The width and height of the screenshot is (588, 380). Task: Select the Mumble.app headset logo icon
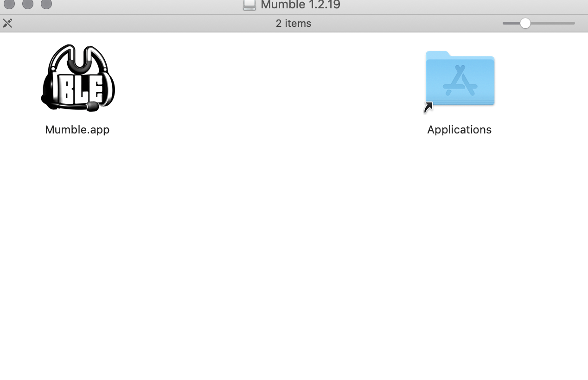[78, 78]
